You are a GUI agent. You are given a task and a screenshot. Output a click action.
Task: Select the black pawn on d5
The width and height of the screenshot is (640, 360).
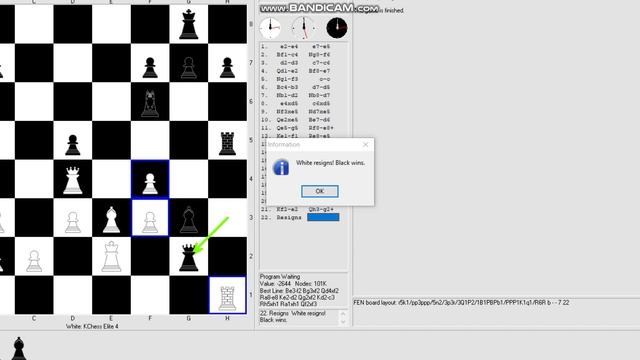[73, 145]
